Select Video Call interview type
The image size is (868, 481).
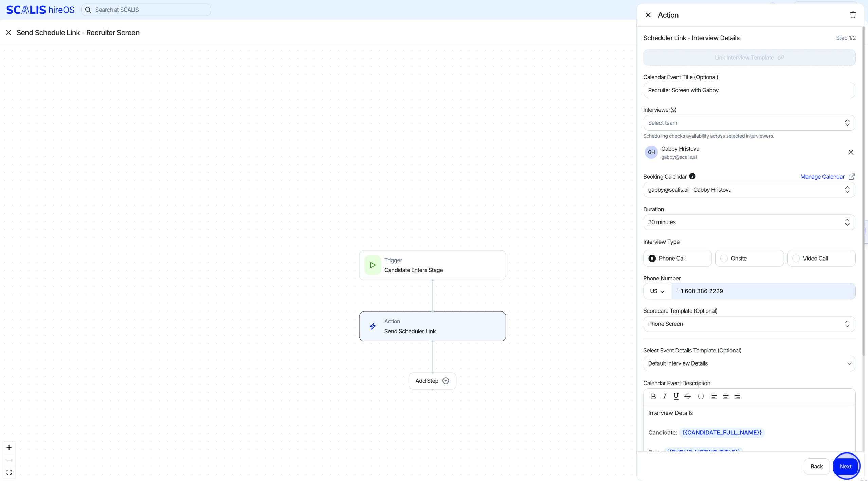[821, 259]
